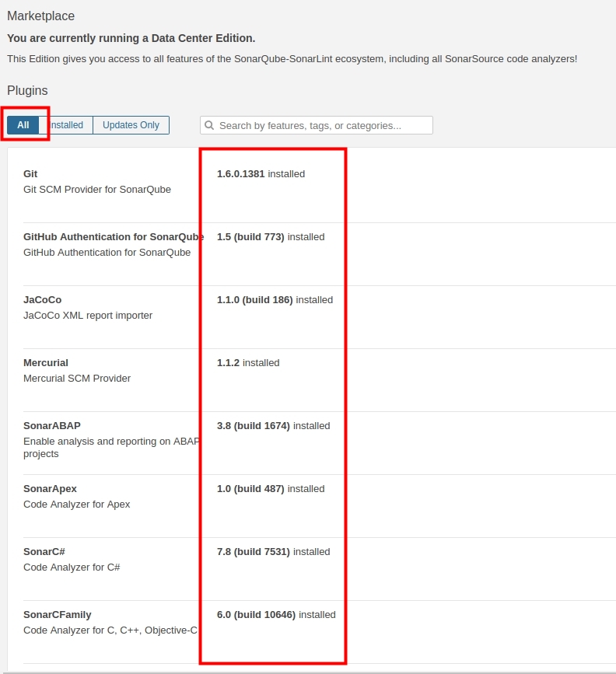
Task: Click Code Analyzer for C, C++ description
Action: (110, 630)
